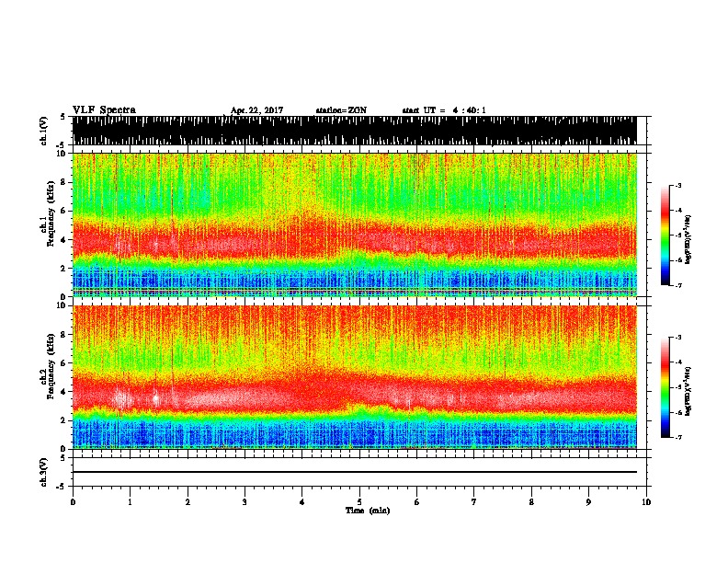728x563 pixels.
Task: Click the ch.1 colorbar log(PSD) unit label
Action: pos(688,239)
